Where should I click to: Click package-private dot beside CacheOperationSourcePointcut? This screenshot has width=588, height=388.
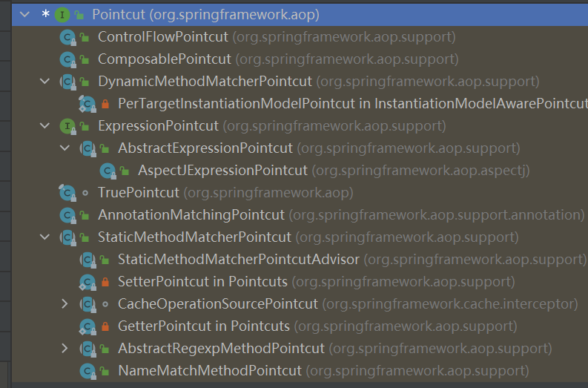(x=105, y=304)
